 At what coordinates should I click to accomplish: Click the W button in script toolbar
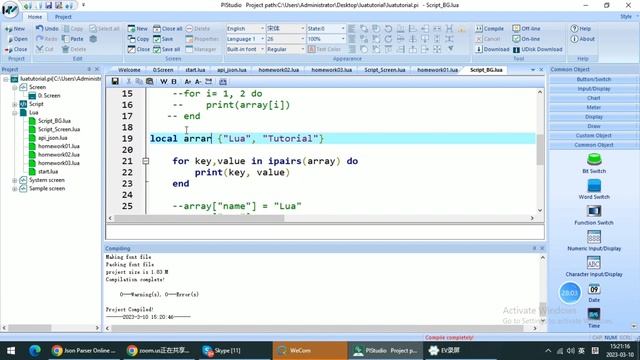pyautogui.click(x=163, y=81)
